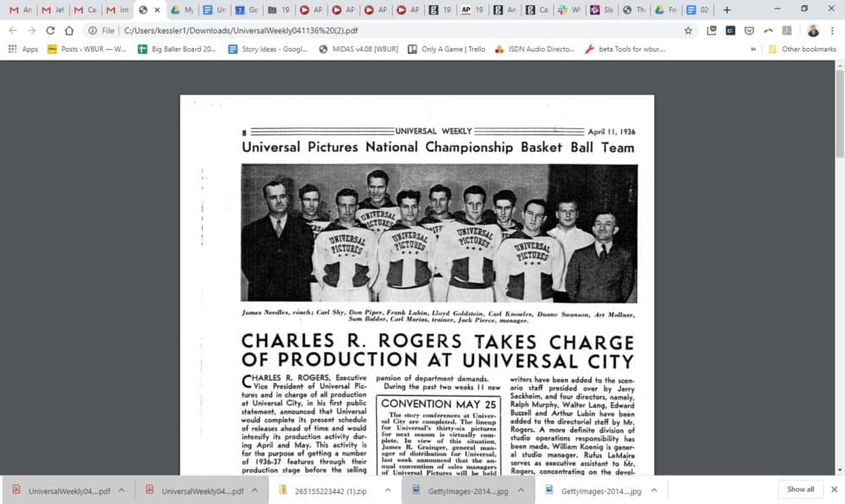Open the 'Other bookmarks' folder
Image resolution: width=845 pixels, height=504 pixels.
pos(803,49)
